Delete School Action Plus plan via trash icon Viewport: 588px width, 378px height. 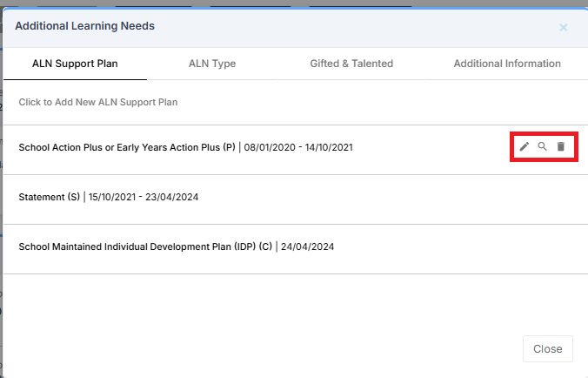(561, 146)
